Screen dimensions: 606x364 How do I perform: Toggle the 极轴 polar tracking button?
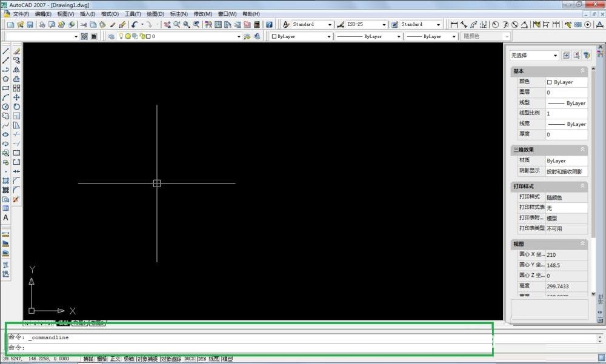coord(128,359)
